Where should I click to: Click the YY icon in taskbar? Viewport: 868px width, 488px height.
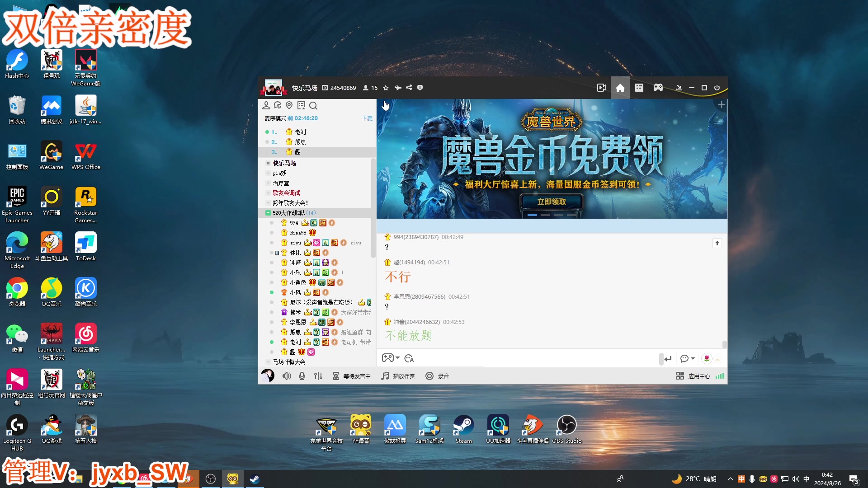tap(233, 479)
